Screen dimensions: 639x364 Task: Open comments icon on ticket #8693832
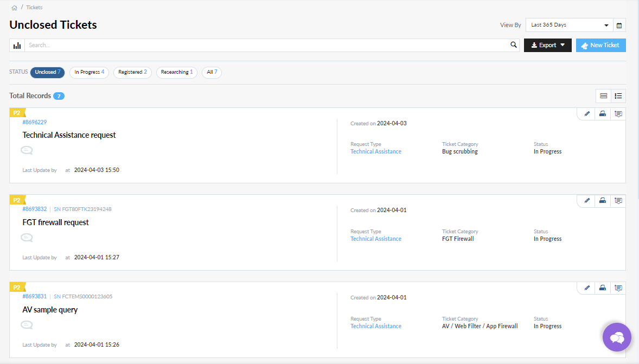coord(618,201)
